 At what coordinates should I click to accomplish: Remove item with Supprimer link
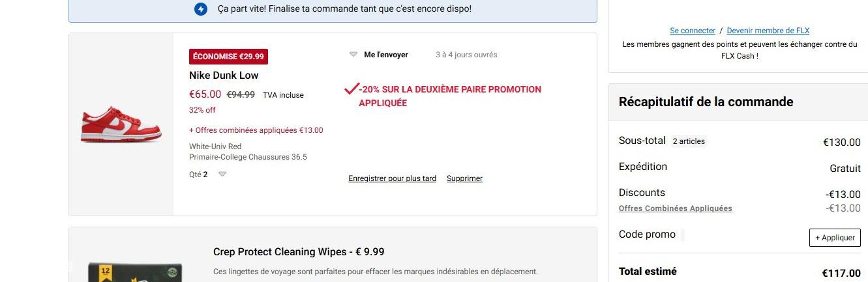464,178
